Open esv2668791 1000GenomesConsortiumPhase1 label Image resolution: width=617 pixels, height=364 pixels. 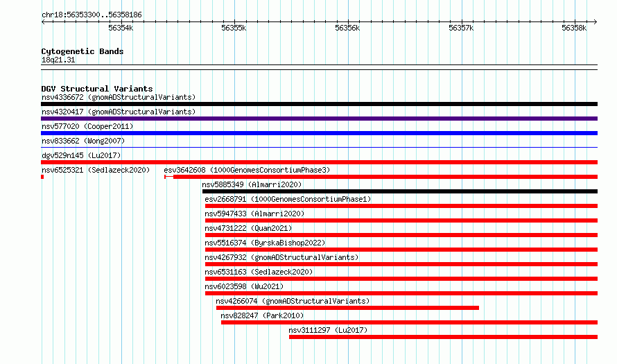tap(288, 199)
